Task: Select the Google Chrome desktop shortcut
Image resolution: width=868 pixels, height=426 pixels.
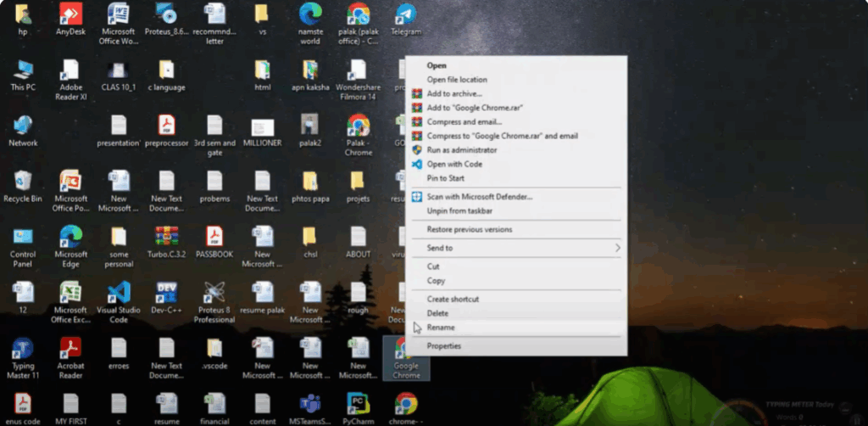Action: (x=406, y=358)
